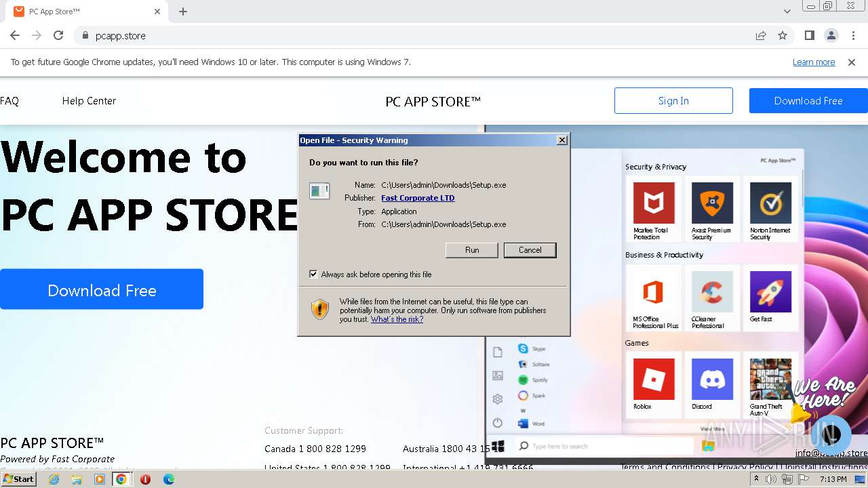Click the Type here to search box
The width and height of the screenshot is (868, 488).
[604, 446]
